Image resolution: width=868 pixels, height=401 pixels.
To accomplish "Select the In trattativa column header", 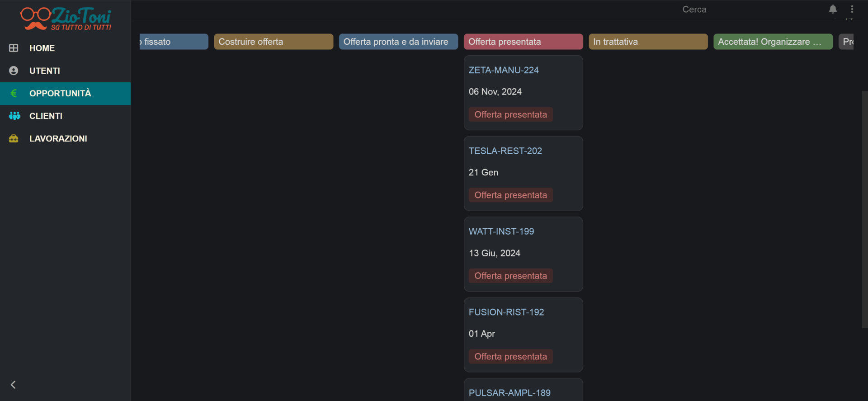I will [647, 42].
